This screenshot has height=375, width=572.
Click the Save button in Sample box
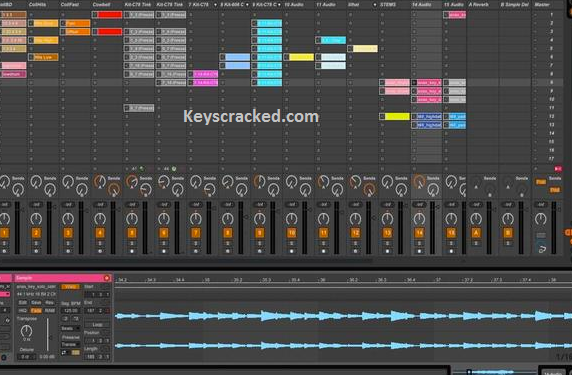coord(36,302)
